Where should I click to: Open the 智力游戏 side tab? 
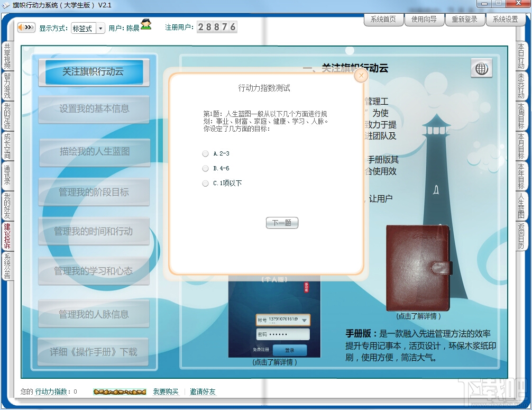coord(7,86)
